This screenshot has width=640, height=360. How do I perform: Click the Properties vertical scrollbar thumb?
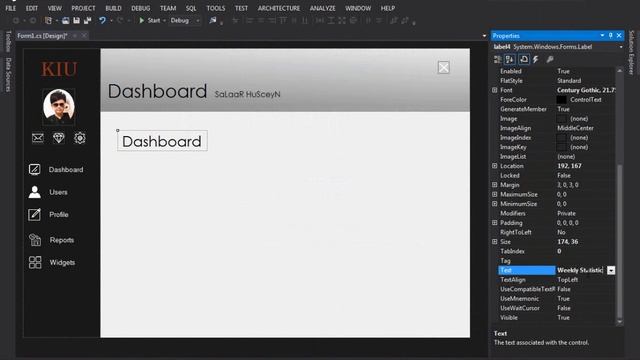(620, 241)
